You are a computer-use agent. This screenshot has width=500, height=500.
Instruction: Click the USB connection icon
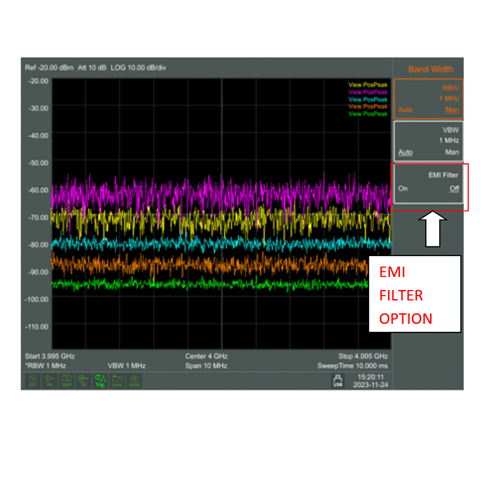point(338,380)
